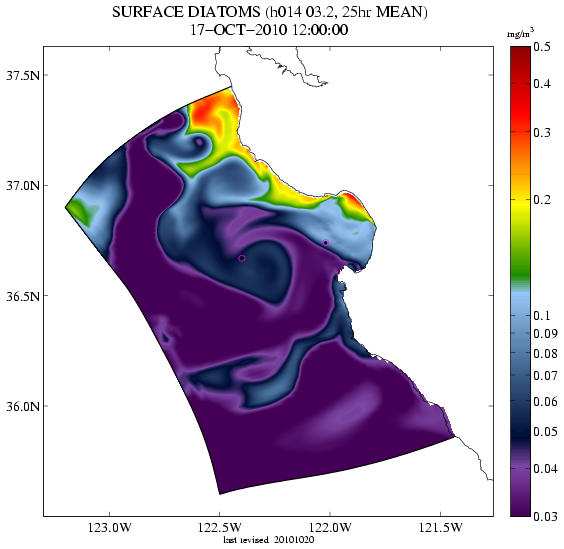Click the 123.0W longitude label

(x=109, y=528)
